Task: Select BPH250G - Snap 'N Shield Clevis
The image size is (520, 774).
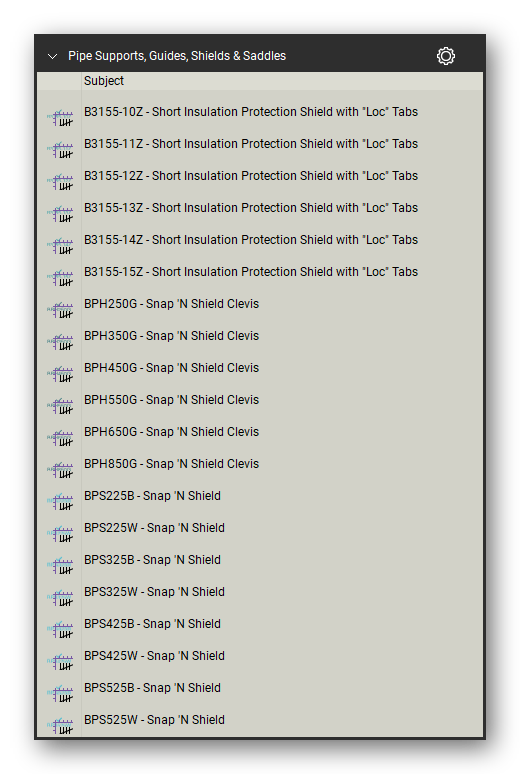Action: (171, 304)
